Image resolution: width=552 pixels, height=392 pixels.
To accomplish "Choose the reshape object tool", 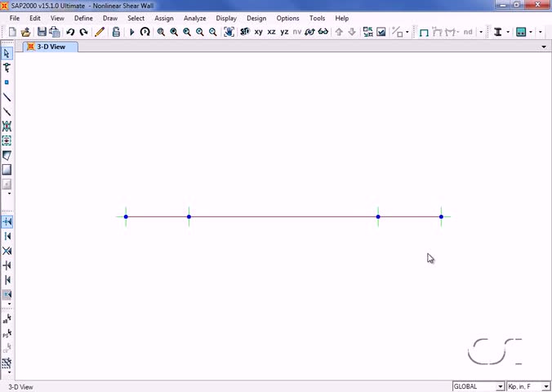I will [7, 68].
